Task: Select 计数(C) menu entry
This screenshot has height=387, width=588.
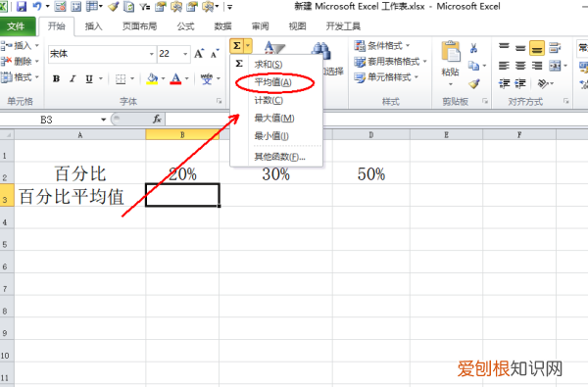Action: click(x=276, y=100)
